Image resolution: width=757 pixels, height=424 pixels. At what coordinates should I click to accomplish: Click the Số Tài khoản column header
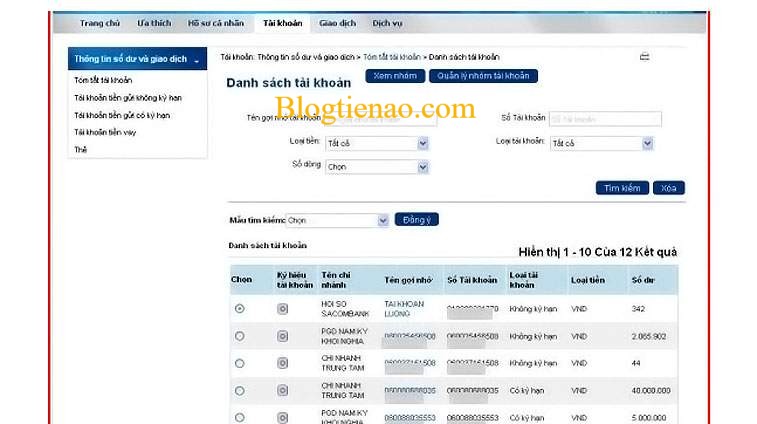point(472,280)
